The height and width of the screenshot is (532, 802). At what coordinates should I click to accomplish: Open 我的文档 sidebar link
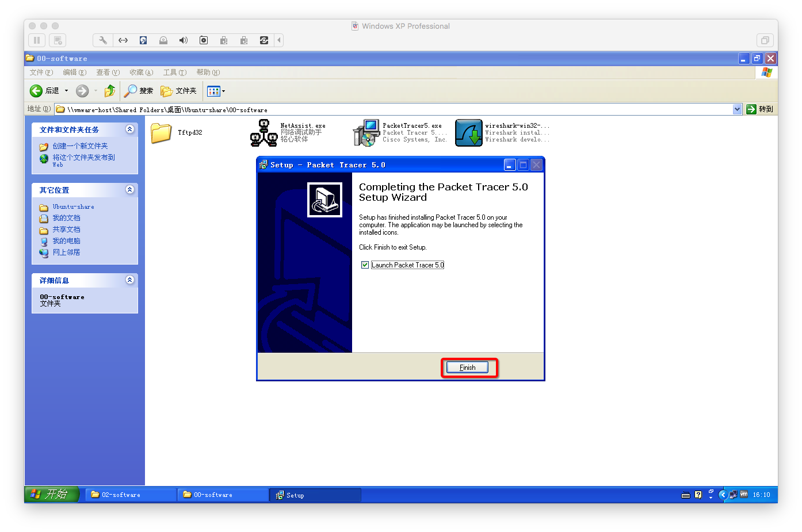point(66,218)
